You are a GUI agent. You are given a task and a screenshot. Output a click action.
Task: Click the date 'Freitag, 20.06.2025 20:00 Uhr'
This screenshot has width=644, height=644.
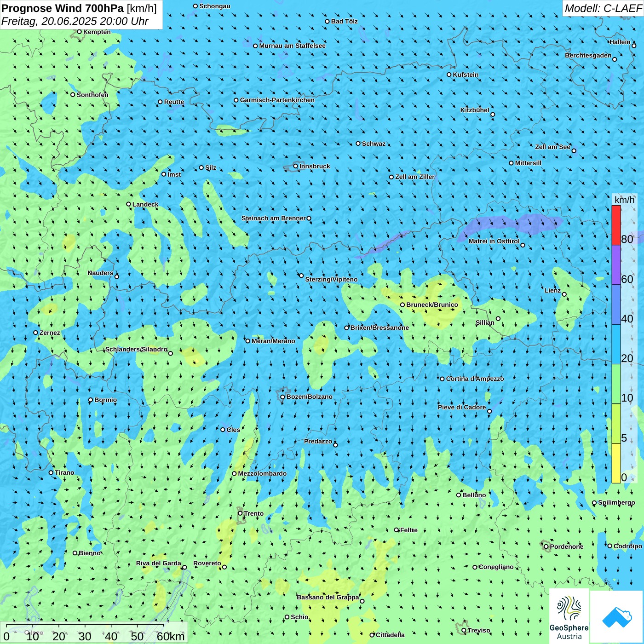(75, 21)
